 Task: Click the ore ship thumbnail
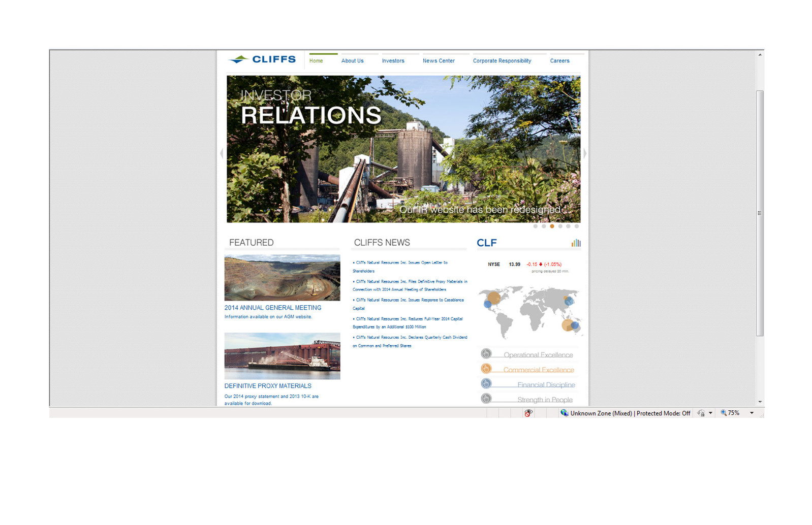[x=283, y=356]
